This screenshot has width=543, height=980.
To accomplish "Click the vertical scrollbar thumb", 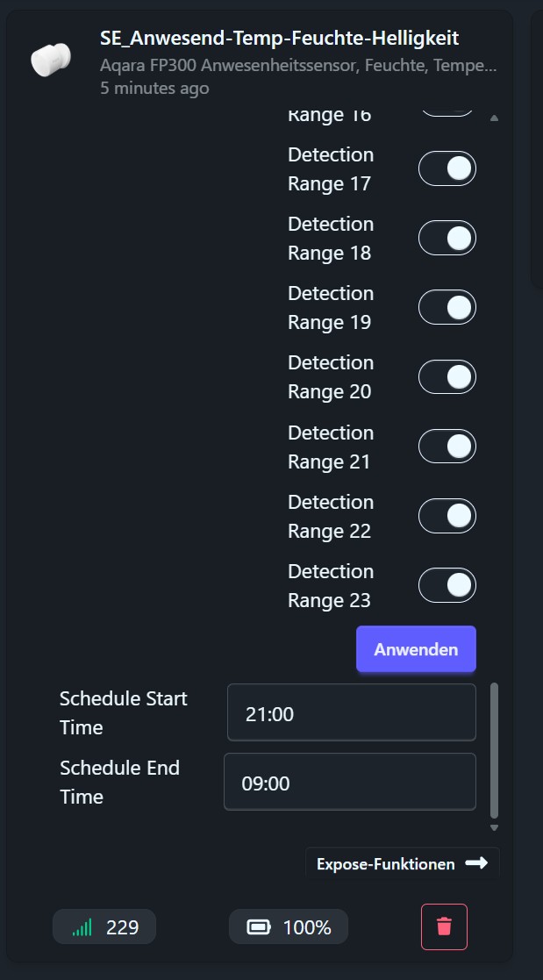I will coord(494,750).
